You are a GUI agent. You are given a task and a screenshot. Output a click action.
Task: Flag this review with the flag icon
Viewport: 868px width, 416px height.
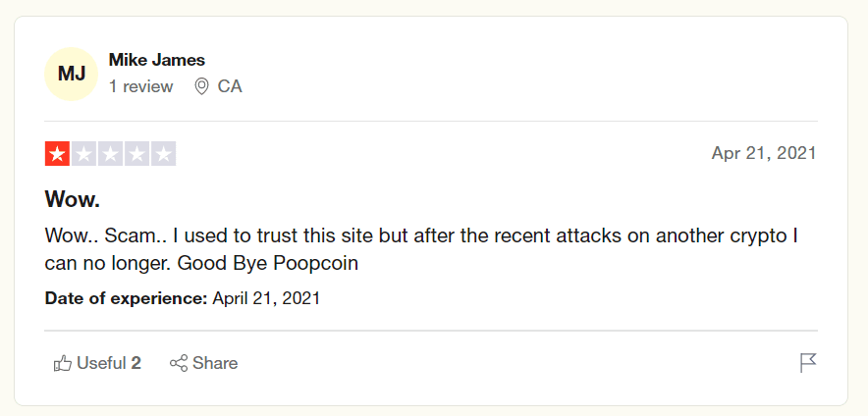(808, 363)
